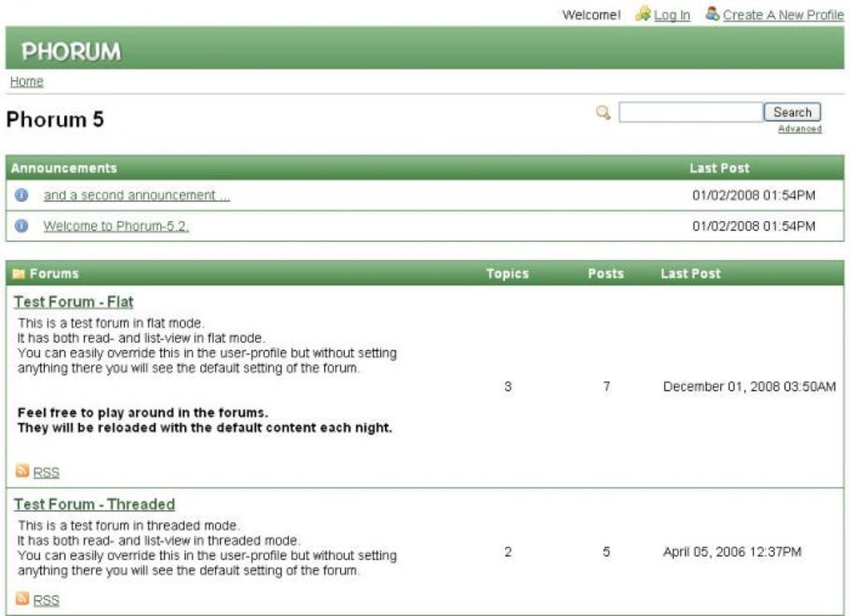Click topics count 3 for Flat forum
This screenshot has height=616, width=850.
(508, 387)
